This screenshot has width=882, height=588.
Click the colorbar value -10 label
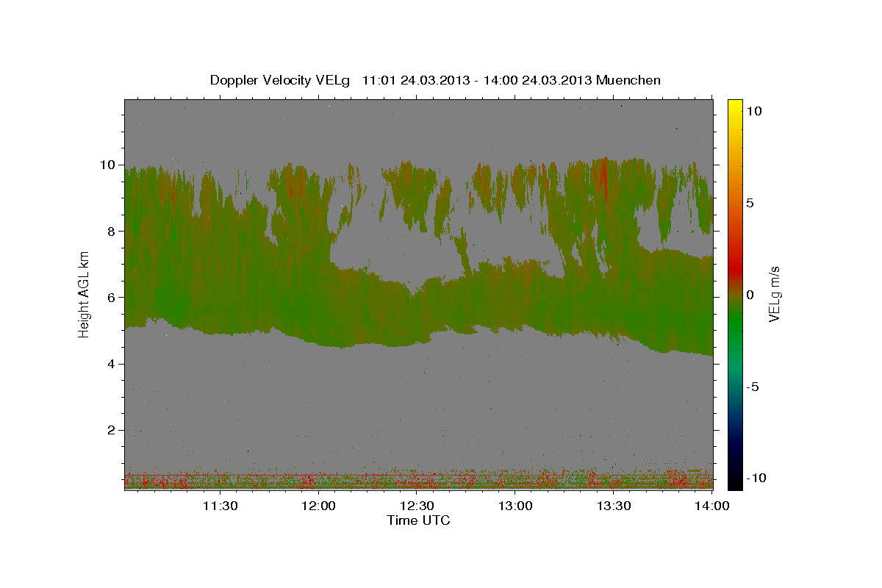tap(756, 478)
